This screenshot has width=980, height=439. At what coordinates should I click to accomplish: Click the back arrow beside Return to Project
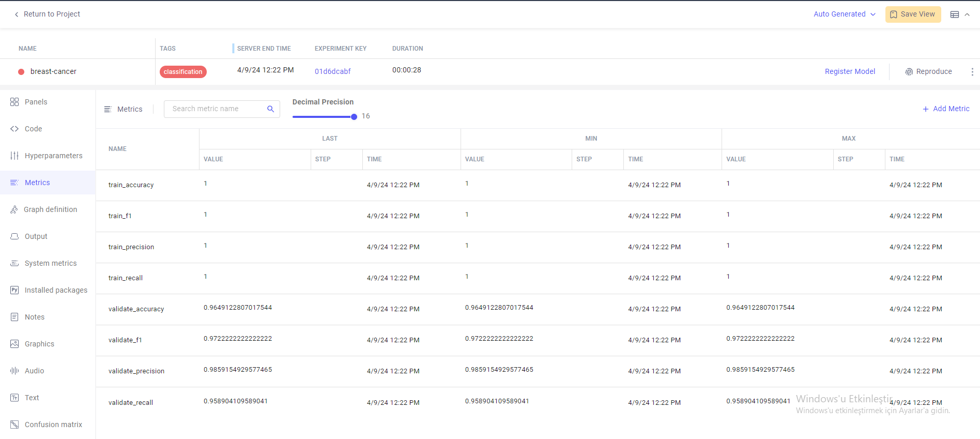tap(17, 14)
